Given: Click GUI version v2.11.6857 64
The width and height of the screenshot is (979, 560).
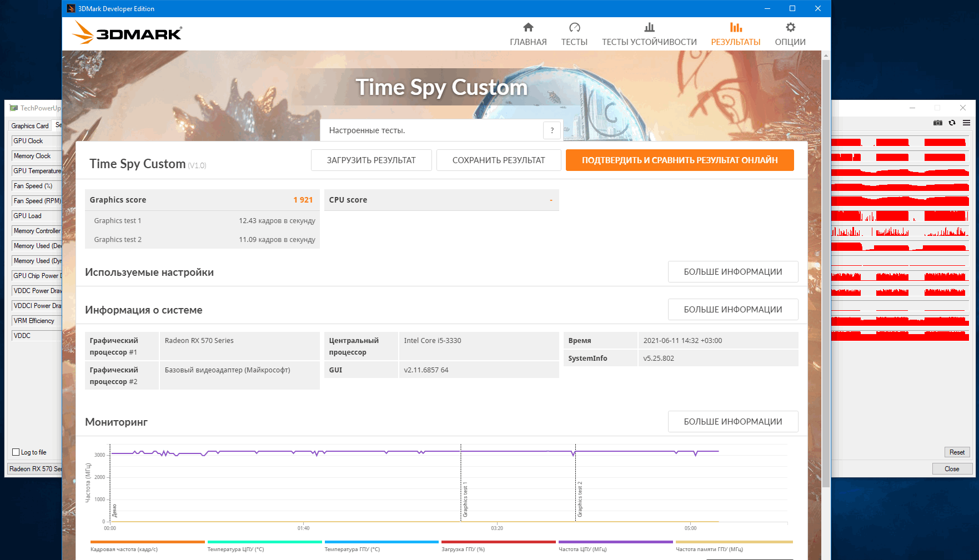Looking at the screenshot, I should pyautogui.click(x=426, y=370).
